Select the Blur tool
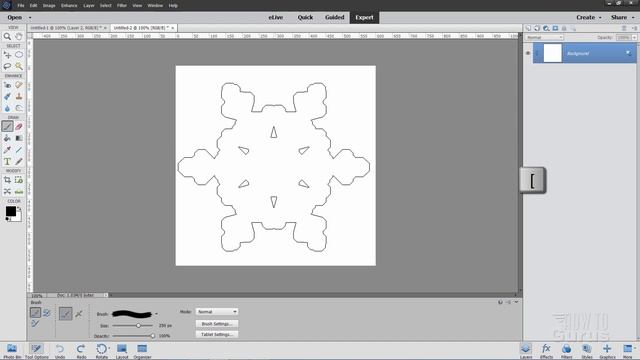Image resolution: width=640 pixels, height=360 pixels. pyautogui.click(x=7, y=108)
